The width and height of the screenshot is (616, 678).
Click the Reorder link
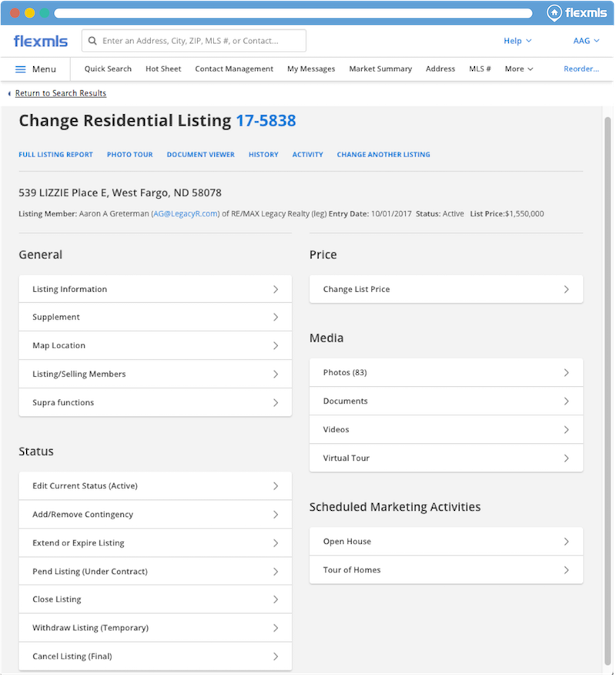(x=581, y=69)
